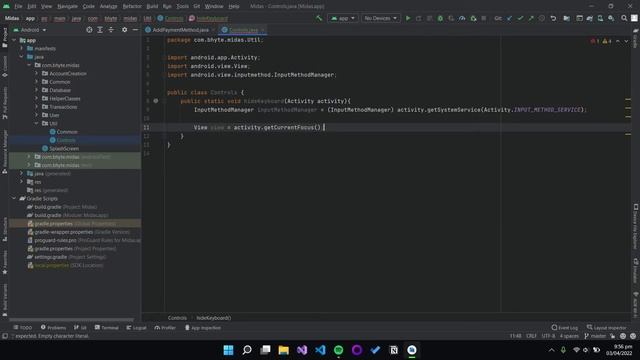Open the Build menu
Screen dimensions: 640x360
tap(152, 6)
